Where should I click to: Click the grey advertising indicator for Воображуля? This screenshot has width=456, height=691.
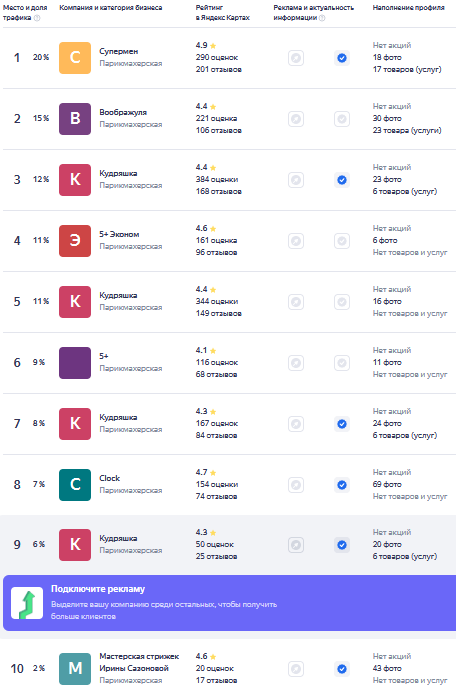296,119
